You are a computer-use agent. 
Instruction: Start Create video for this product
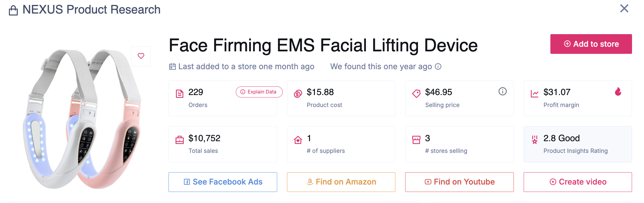[x=578, y=182]
